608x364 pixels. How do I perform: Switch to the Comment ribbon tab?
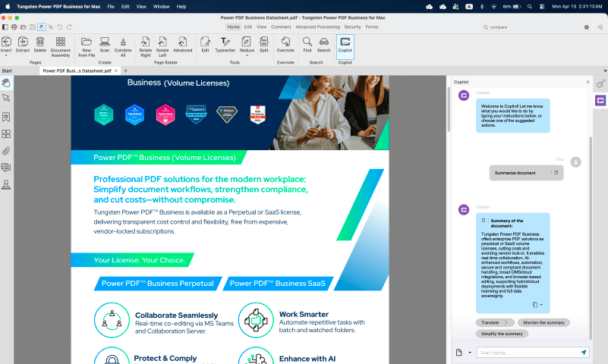point(281,27)
